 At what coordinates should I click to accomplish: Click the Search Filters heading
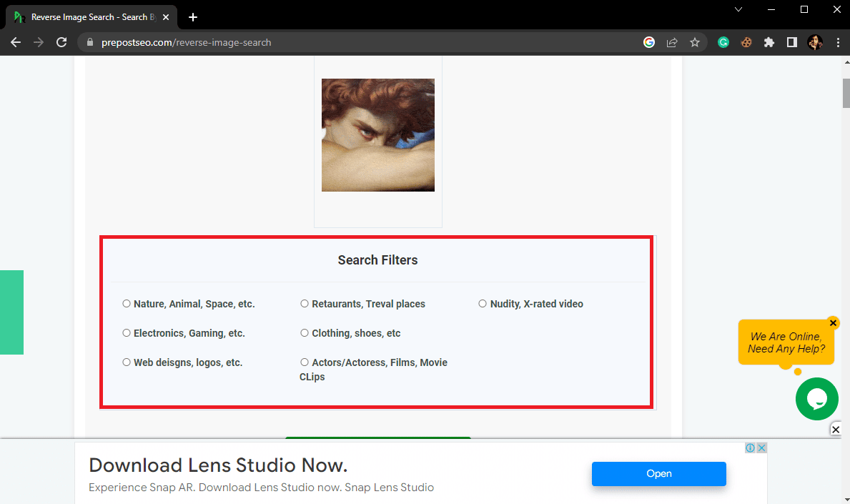pos(378,260)
